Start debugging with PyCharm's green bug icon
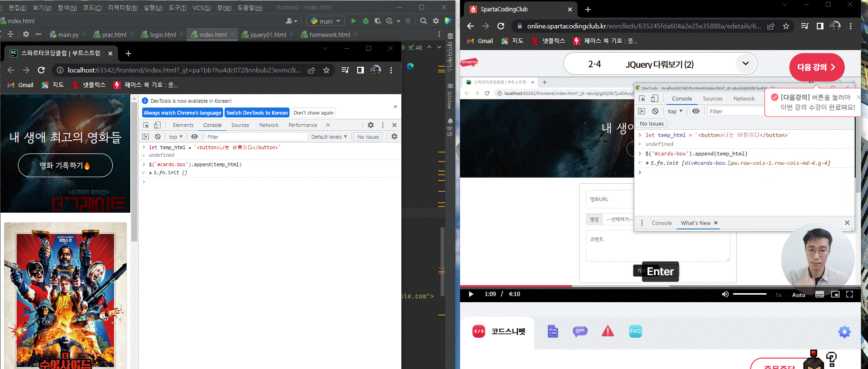The width and height of the screenshot is (868, 369). point(365,21)
